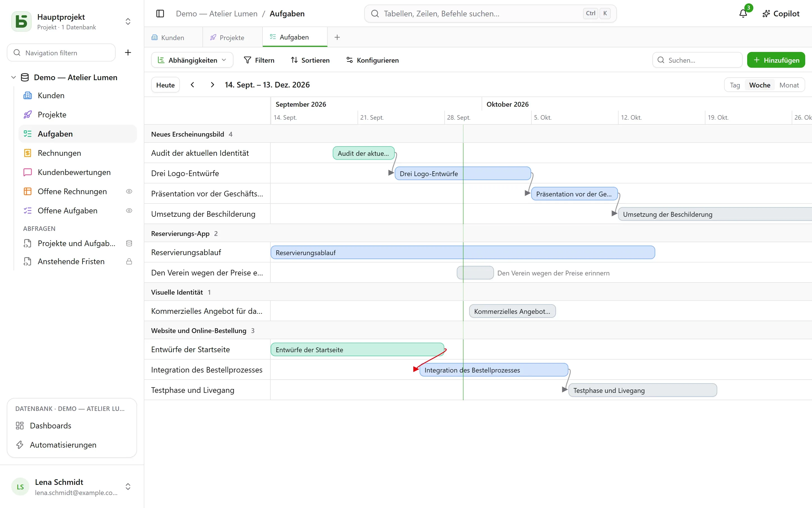The image size is (812, 508).
Task: Click the Projekte und Aufgaben query icon
Action: pyautogui.click(x=28, y=243)
